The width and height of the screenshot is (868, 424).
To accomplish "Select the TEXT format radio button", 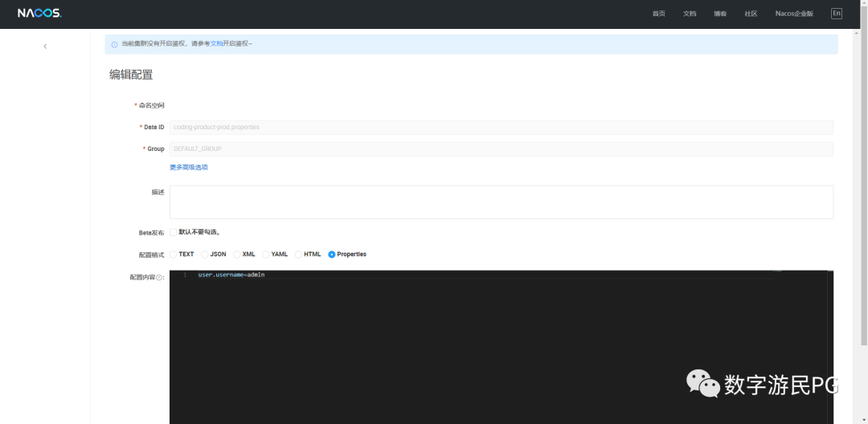I will point(174,255).
